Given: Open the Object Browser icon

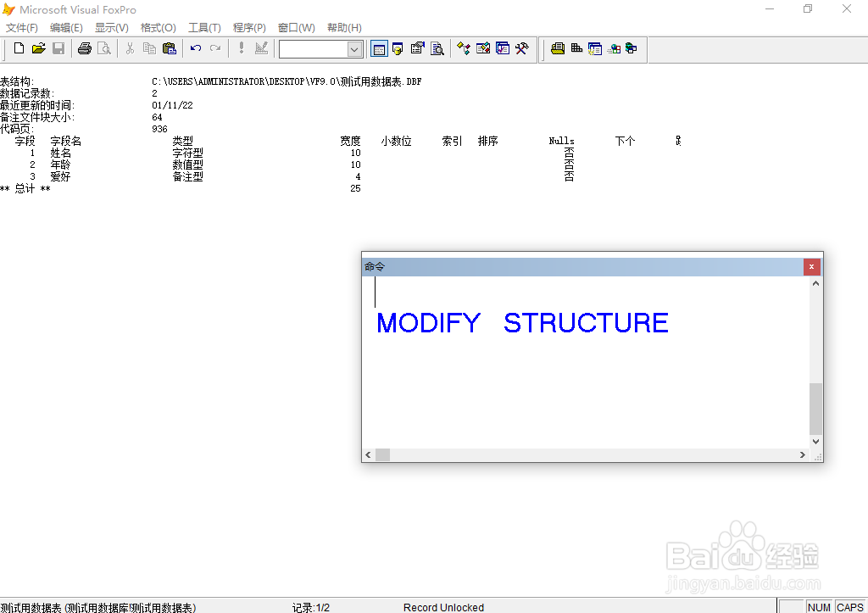Looking at the screenshot, I should click(482, 48).
